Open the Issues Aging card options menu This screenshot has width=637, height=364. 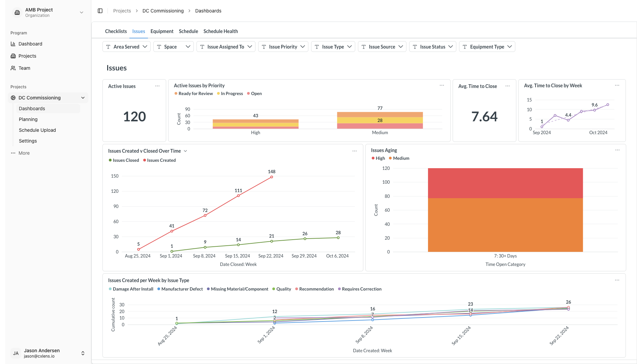617,150
